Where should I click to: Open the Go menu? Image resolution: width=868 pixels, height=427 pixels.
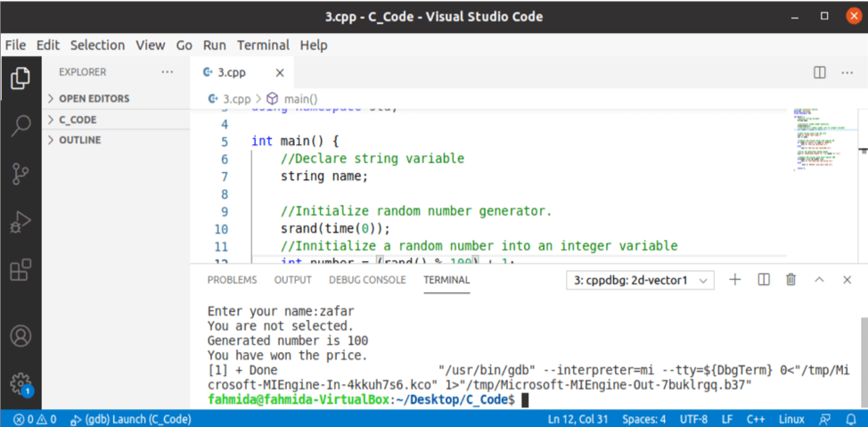[x=184, y=45]
